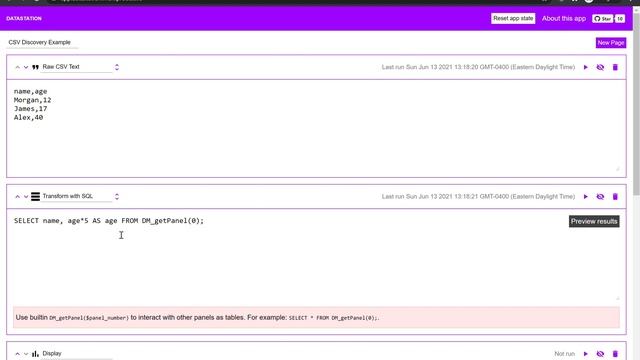Run the Raw CSV Text panel
This screenshot has width=640, height=360.
pyautogui.click(x=586, y=67)
